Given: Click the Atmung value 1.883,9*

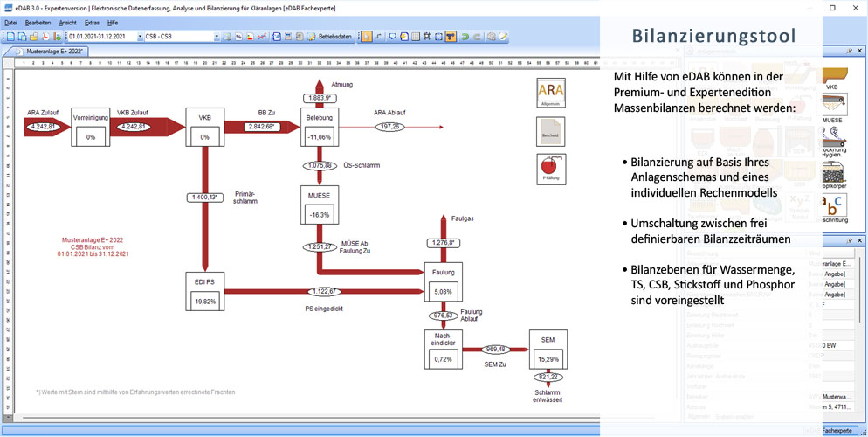Looking at the screenshot, I should click(x=320, y=98).
